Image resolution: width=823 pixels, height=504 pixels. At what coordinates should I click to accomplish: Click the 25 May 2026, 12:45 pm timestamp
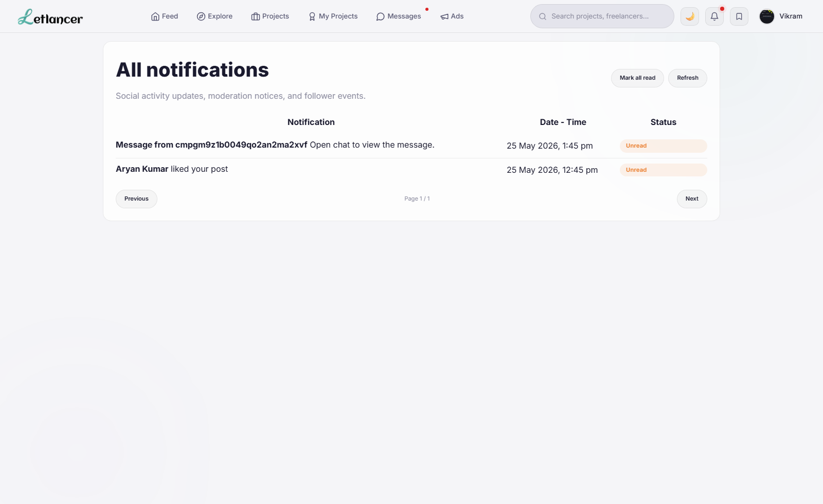click(x=552, y=170)
